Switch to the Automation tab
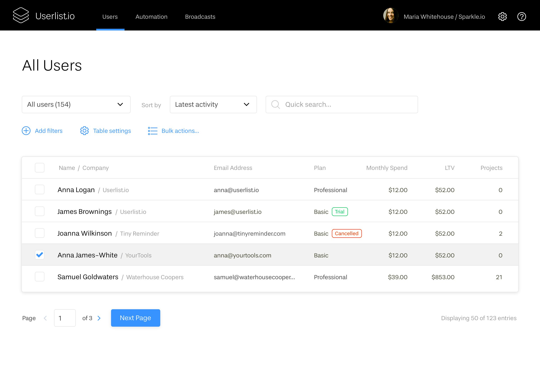The image size is (540, 392). point(151,17)
